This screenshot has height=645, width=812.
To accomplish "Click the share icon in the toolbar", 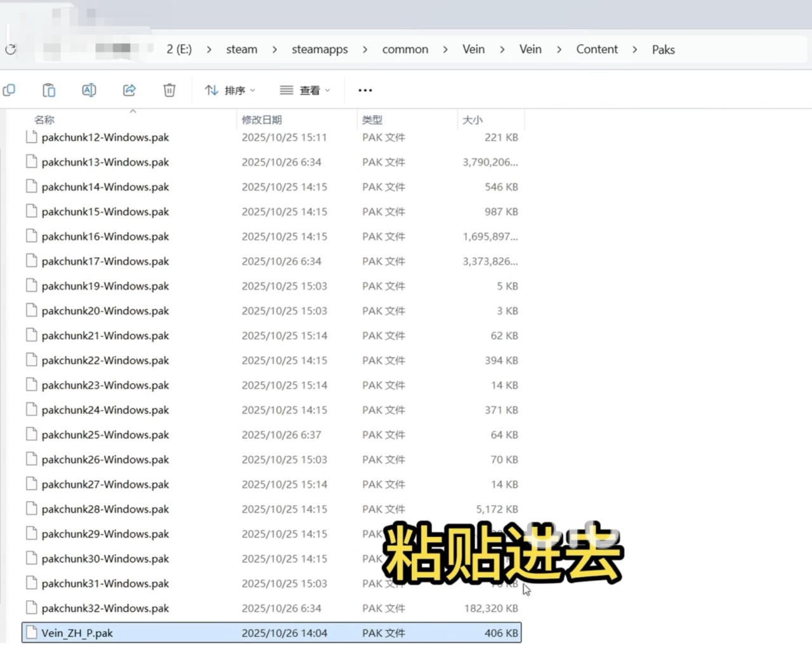I will pos(129,90).
